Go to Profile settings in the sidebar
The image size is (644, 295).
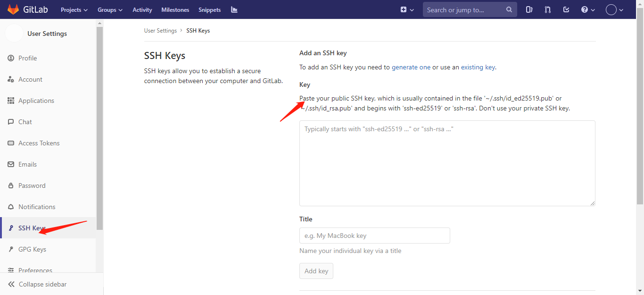point(48,58)
